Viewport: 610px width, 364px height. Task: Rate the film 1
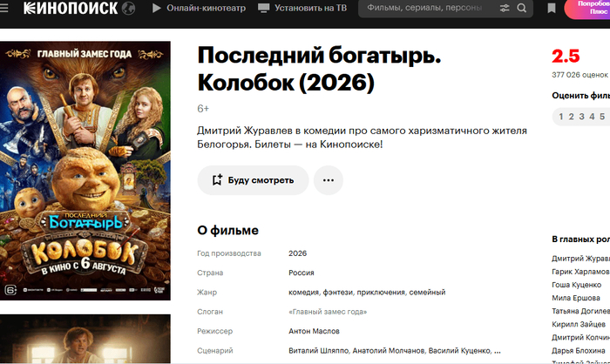pos(561,117)
